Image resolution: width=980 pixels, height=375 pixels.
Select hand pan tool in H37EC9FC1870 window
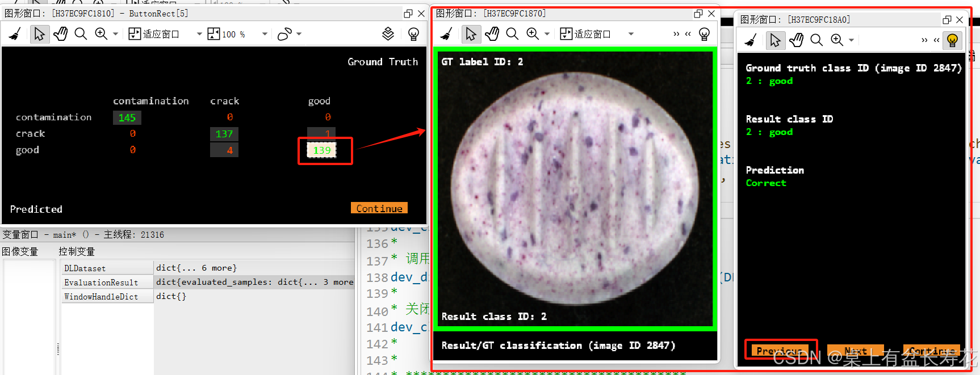pos(492,34)
